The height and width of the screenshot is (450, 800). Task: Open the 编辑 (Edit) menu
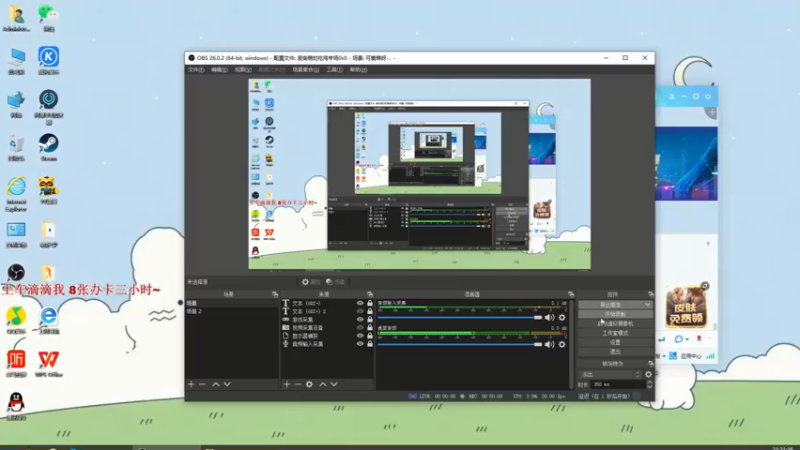click(219, 70)
